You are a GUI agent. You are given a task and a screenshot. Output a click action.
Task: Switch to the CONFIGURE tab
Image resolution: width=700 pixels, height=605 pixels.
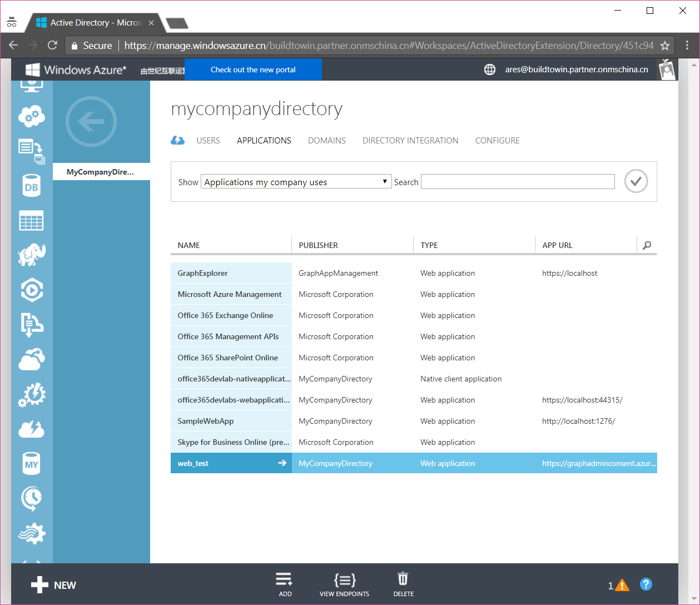[497, 140]
